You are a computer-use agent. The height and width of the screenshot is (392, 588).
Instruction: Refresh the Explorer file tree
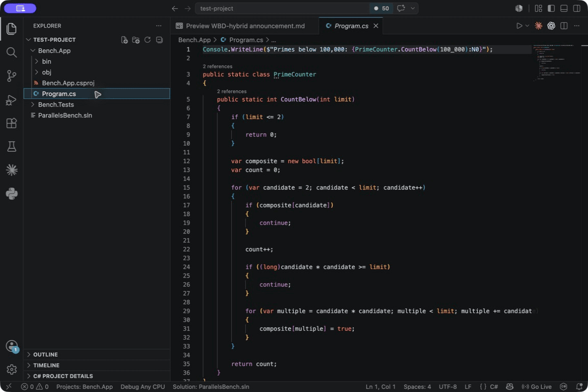point(148,40)
